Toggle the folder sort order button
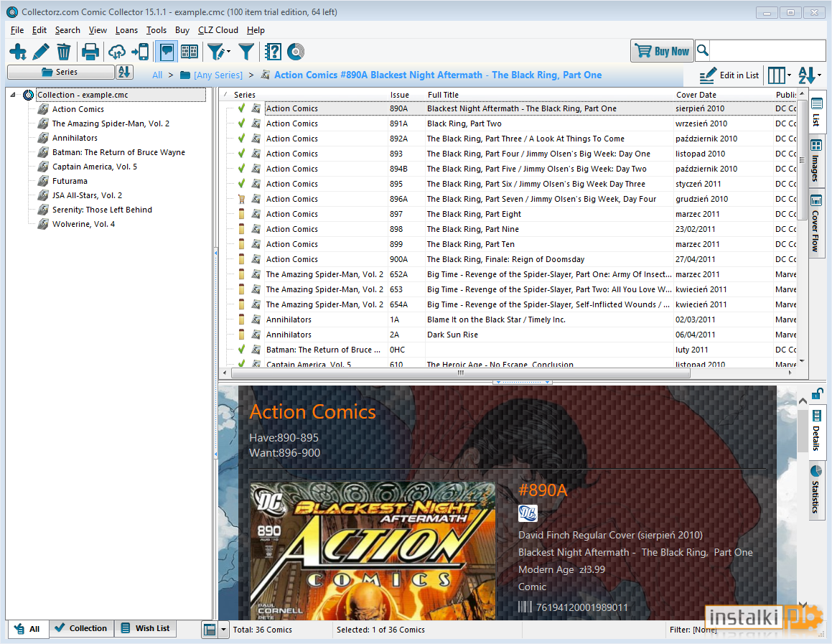Viewport: 832px width, 644px height. (124, 72)
